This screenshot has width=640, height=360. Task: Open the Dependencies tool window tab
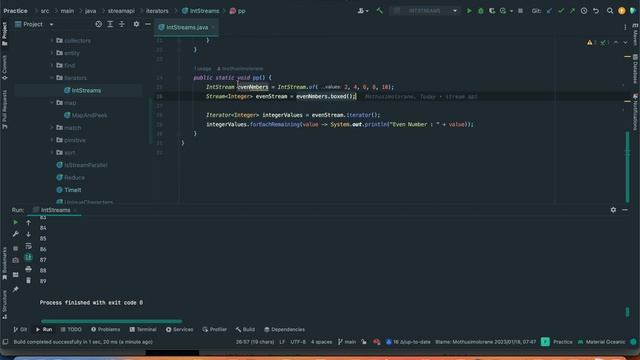tap(284, 329)
